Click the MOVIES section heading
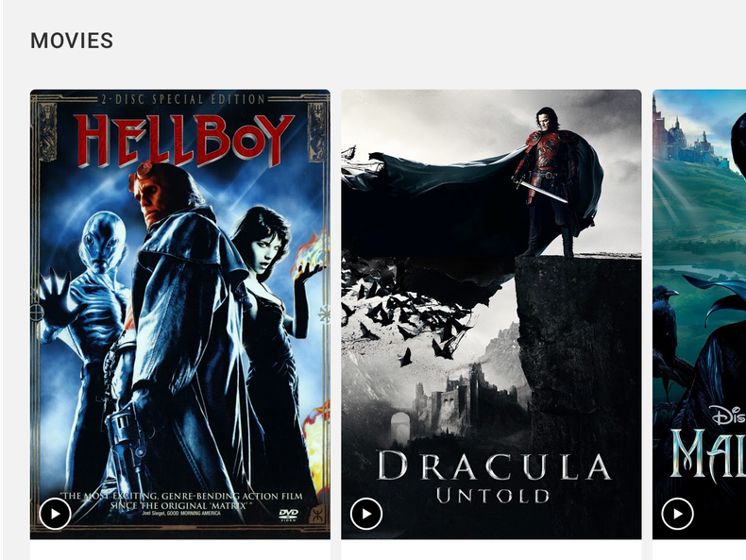 tap(72, 41)
